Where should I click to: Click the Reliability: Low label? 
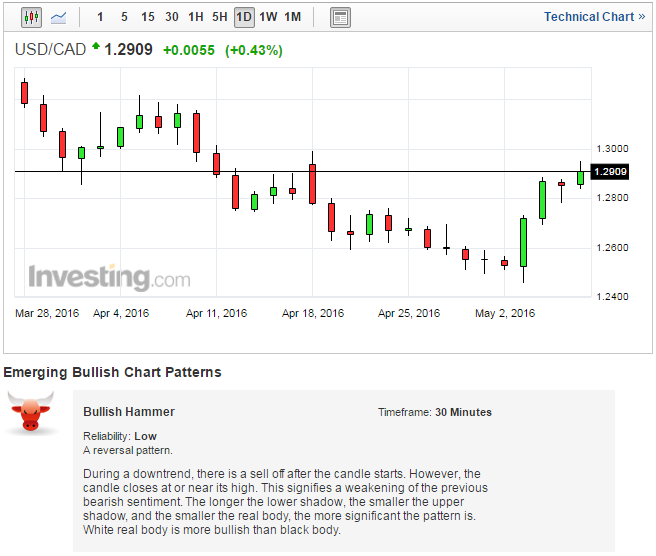pos(120,436)
